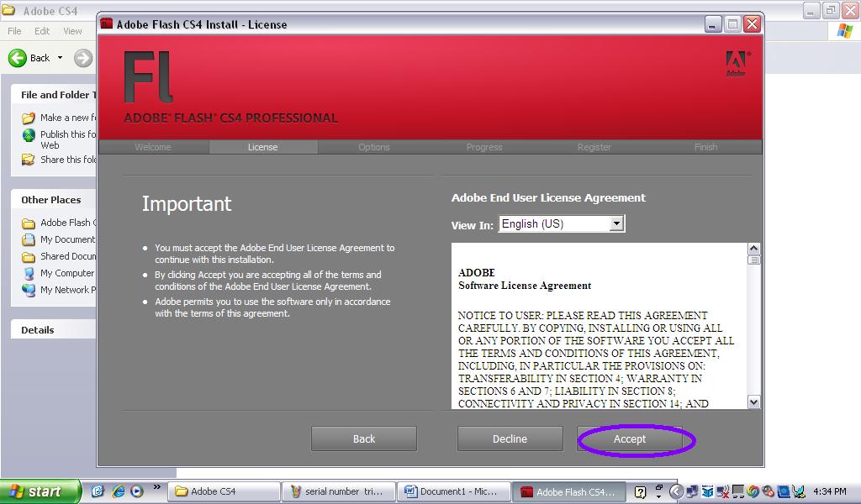
Task: Click the Accept button
Action: coord(629,438)
